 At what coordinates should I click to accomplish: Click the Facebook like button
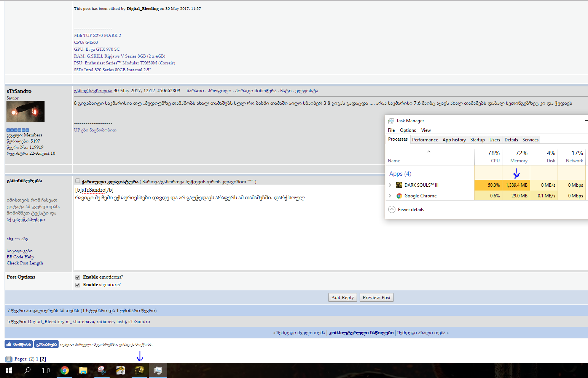point(19,344)
